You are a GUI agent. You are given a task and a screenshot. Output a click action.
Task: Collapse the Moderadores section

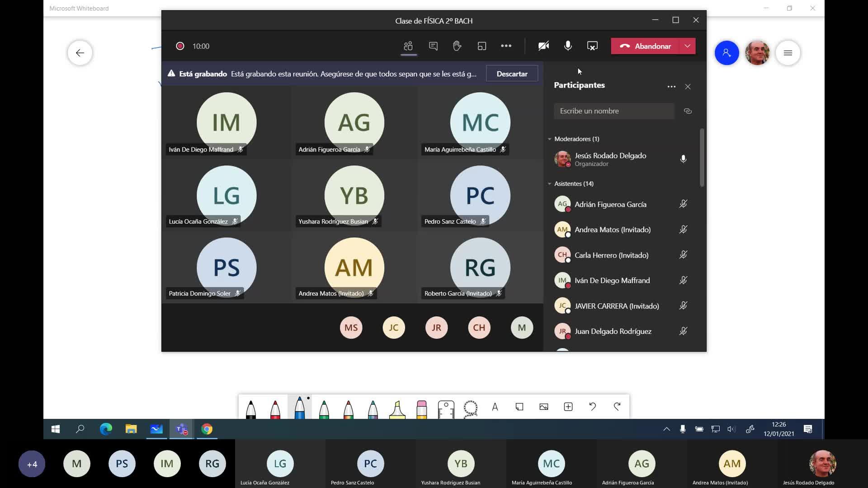(550, 139)
